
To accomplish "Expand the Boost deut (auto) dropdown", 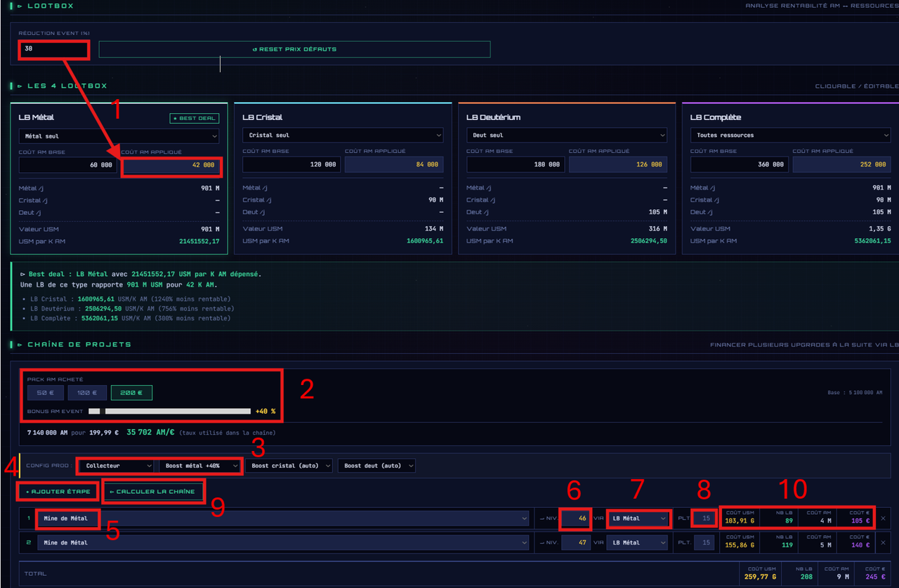I will (x=376, y=466).
